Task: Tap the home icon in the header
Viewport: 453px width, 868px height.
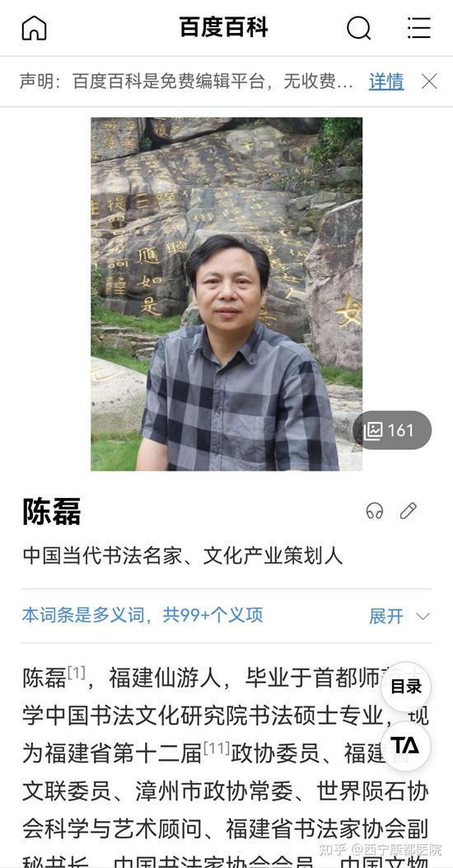Action: pos(35,28)
